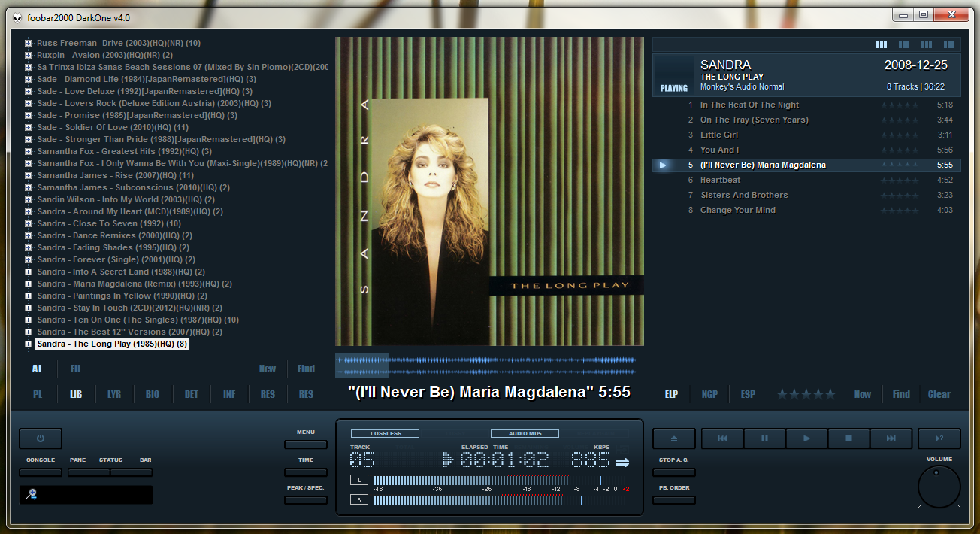The height and width of the screenshot is (534, 980).
Task: Select the highlighted column layout icon above playlist
Action: 882,44
